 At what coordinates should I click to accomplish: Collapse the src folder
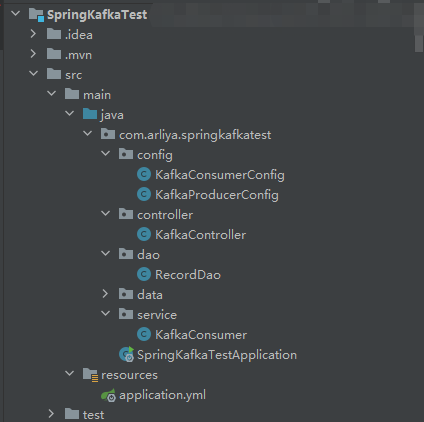33,74
